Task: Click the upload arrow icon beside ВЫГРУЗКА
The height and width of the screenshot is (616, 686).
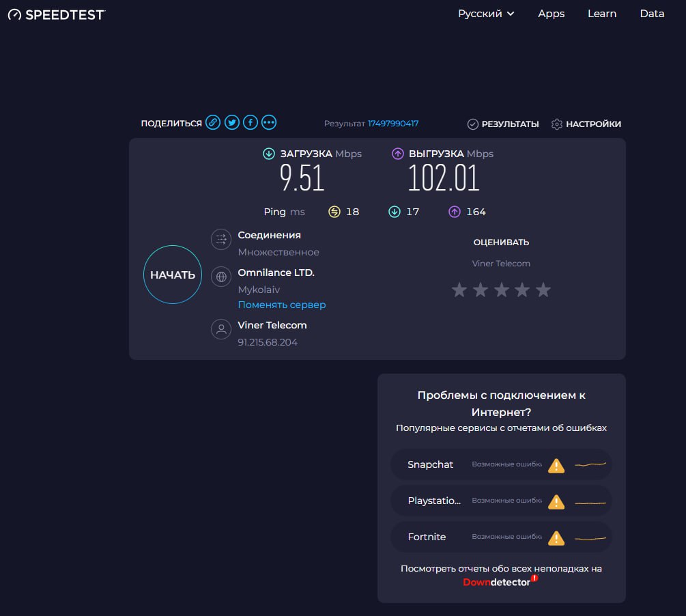Action: (398, 154)
